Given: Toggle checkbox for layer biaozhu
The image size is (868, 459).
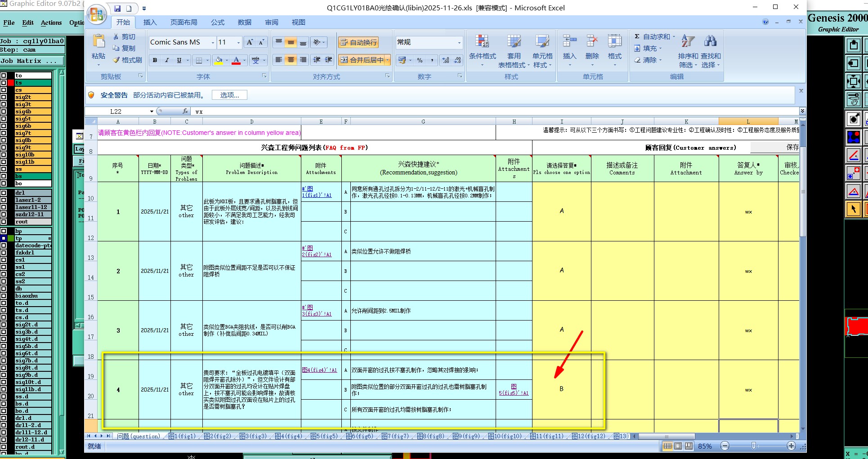Looking at the screenshot, I should click(4, 296).
